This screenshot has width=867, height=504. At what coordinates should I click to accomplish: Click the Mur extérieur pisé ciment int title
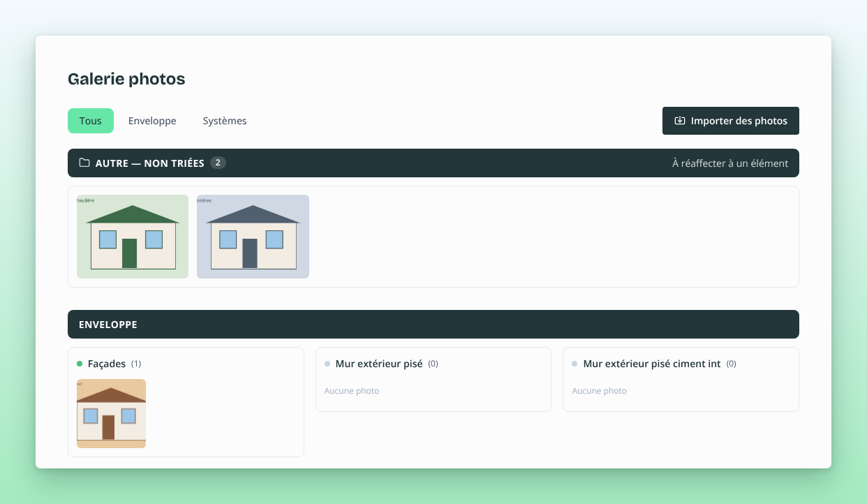pyautogui.click(x=652, y=364)
